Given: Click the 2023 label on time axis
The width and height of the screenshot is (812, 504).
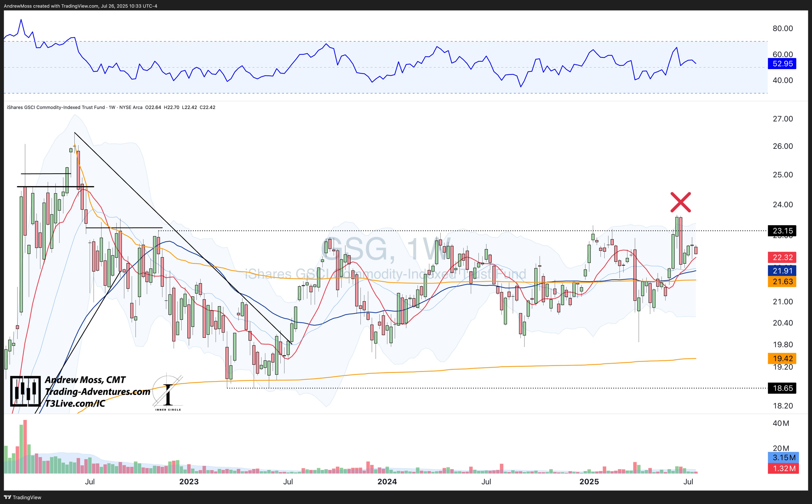Looking at the screenshot, I should coord(189,482).
